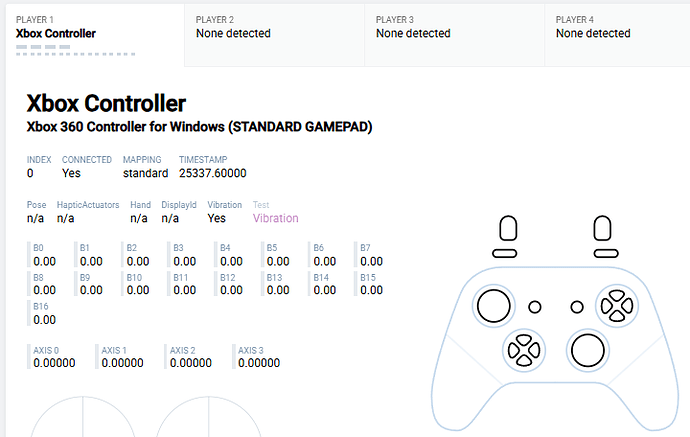Click the B13 button value
Screen dimensions: 690x437
[x=278, y=290]
